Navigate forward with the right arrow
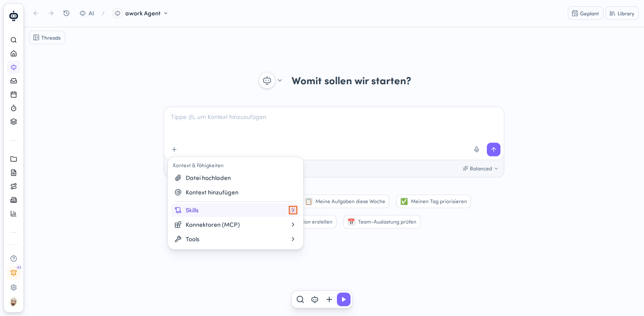The image size is (644, 316). (x=51, y=13)
